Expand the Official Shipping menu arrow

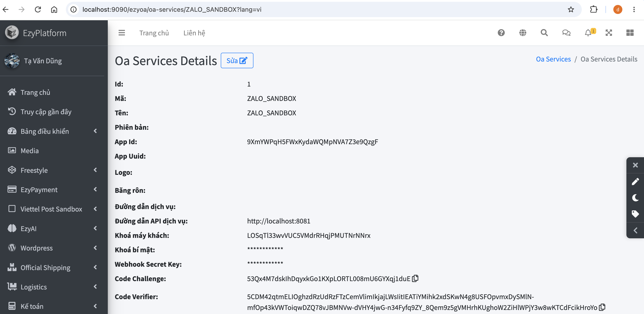tap(95, 267)
